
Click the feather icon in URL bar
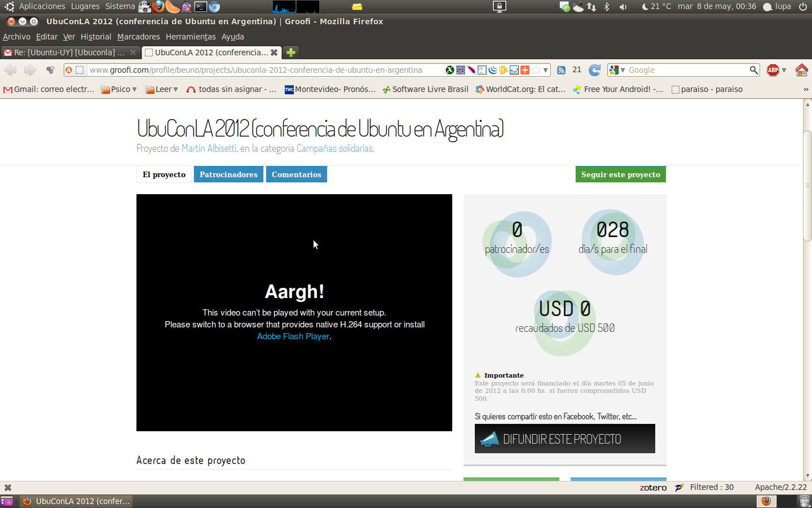click(471, 70)
